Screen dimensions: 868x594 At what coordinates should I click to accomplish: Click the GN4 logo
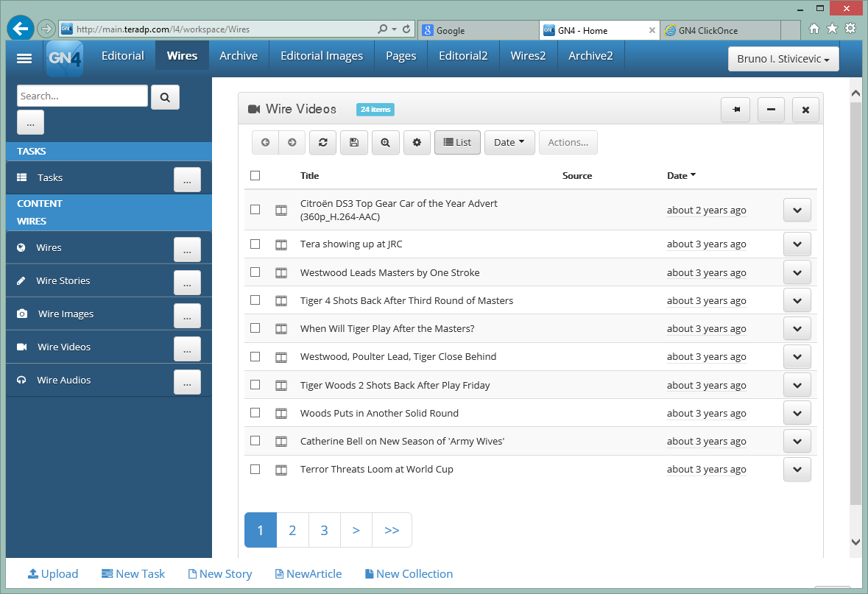tap(65, 58)
